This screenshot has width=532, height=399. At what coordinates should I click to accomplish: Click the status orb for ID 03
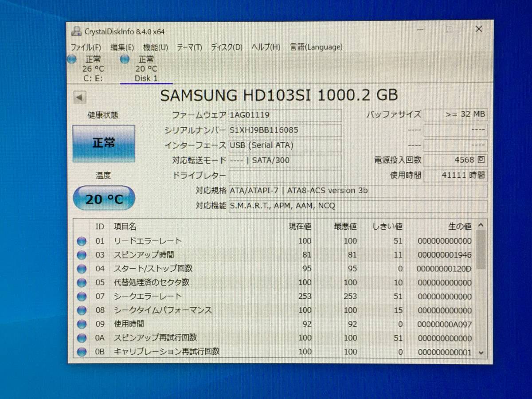tap(82, 255)
